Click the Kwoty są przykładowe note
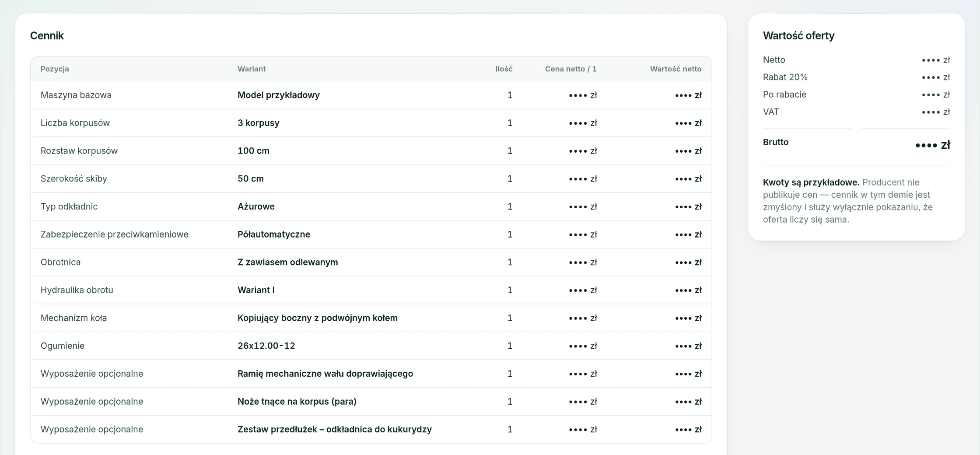 click(x=811, y=182)
